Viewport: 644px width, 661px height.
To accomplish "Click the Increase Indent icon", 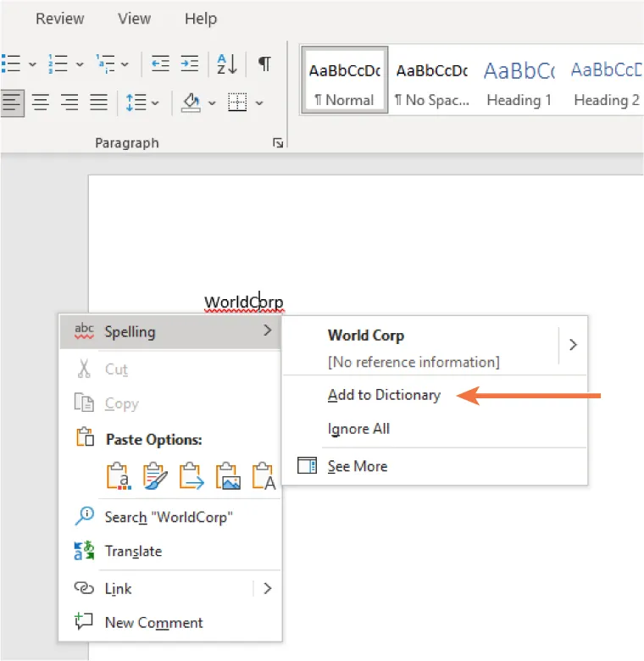I will (x=189, y=64).
